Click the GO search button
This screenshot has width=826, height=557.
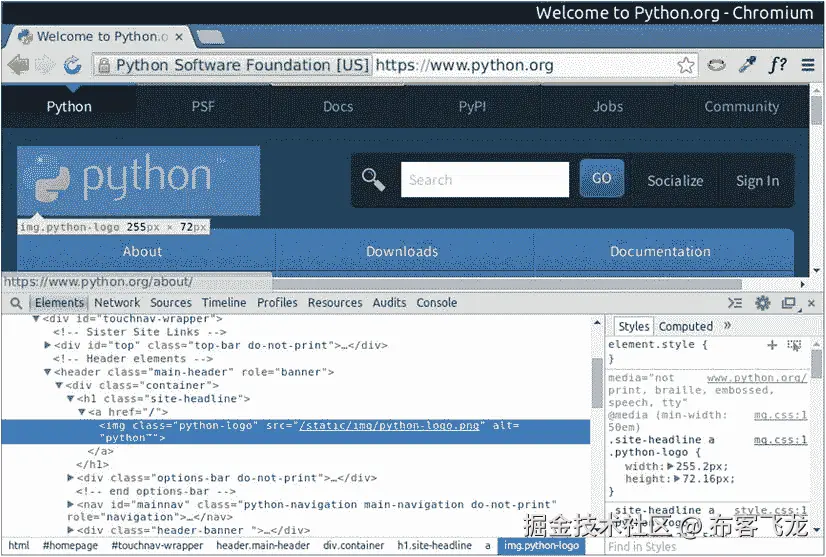click(x=602, y=179)
